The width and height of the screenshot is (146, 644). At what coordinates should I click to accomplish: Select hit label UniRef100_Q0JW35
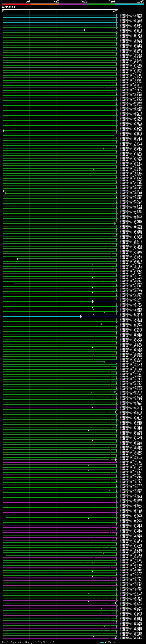131,329
